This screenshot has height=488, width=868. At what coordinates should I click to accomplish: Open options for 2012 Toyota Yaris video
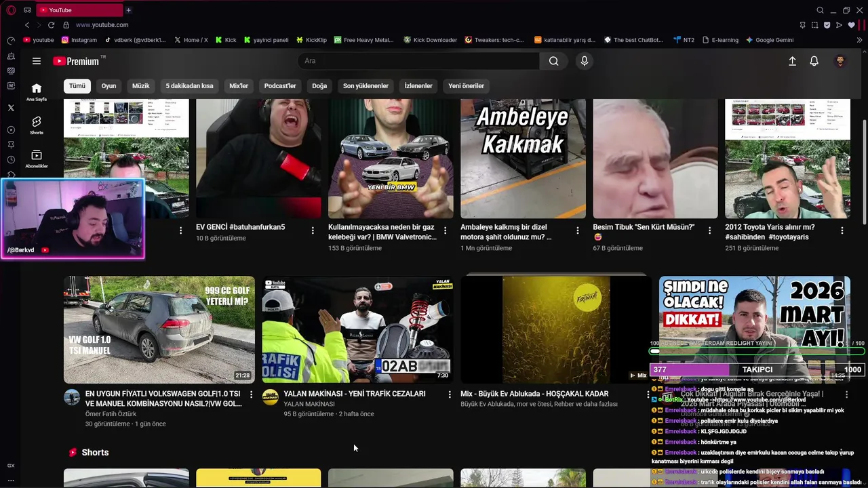pos(842,230)
